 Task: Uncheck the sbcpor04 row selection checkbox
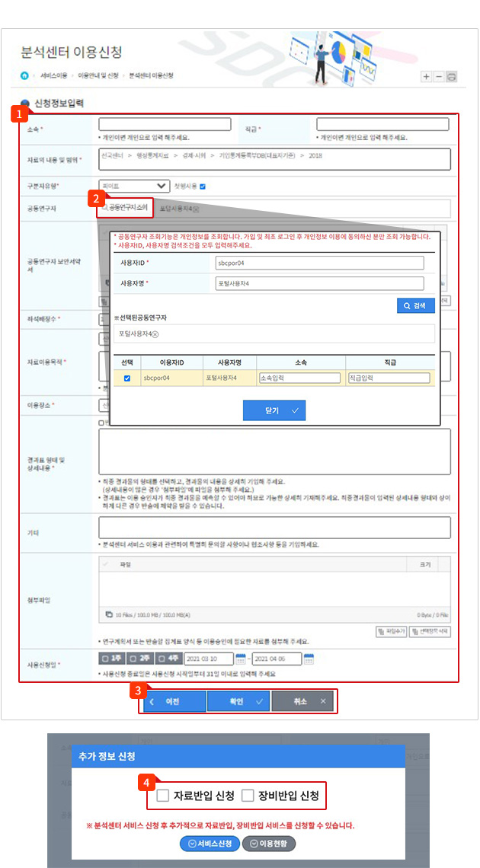pyautogui.click(x=127, y=378)
